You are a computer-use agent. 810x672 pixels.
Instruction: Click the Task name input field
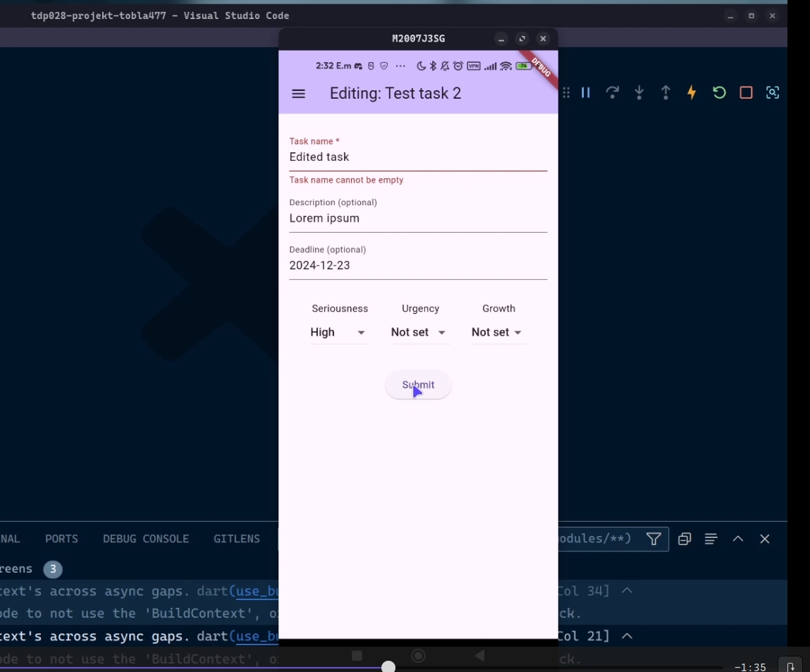pos(417,157)
